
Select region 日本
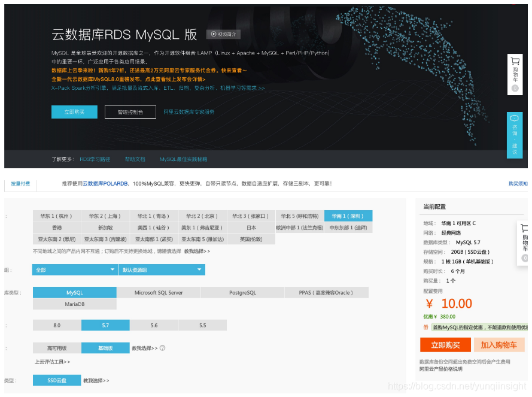click(x=251, y=228)
